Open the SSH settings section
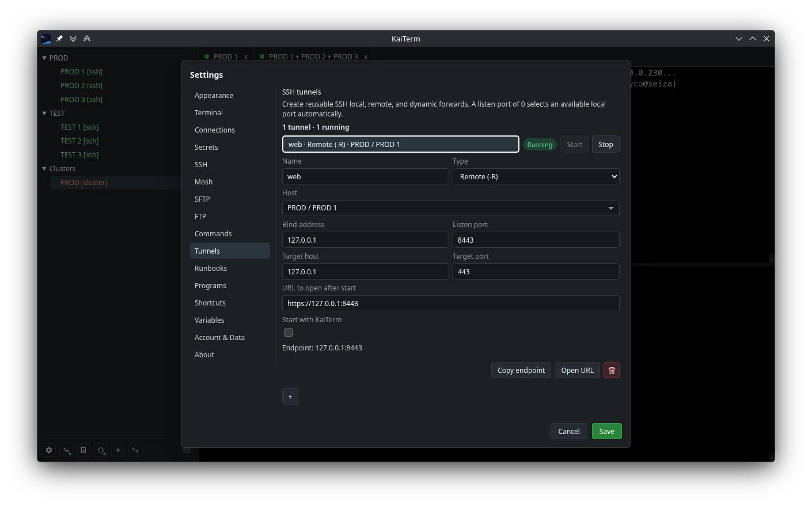Viewport: 812px width, 506px height. click(x=230, y=164)
